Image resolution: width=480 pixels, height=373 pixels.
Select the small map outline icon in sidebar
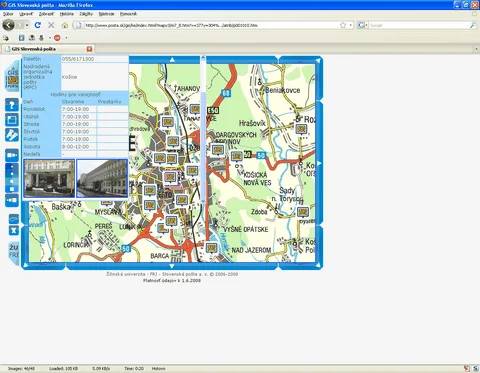(14, 219)
